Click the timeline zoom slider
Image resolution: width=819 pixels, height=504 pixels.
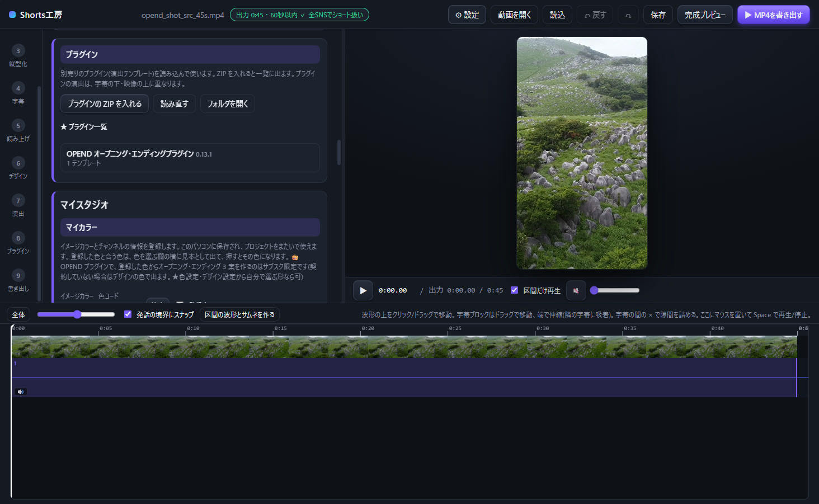(x=76, y=314)
